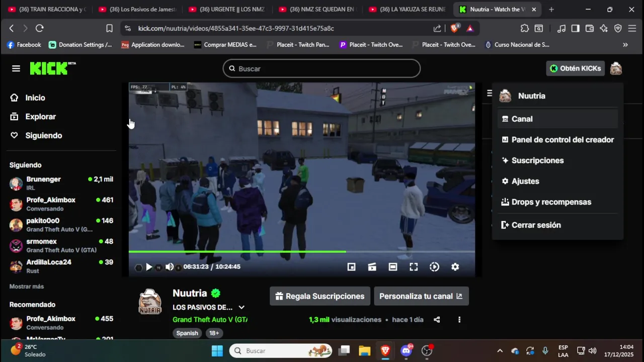The height and width of the screenshot is (362, 644).
Task: Open Windows Start menu
Action: pyautogui.click(x=217, y=350)
